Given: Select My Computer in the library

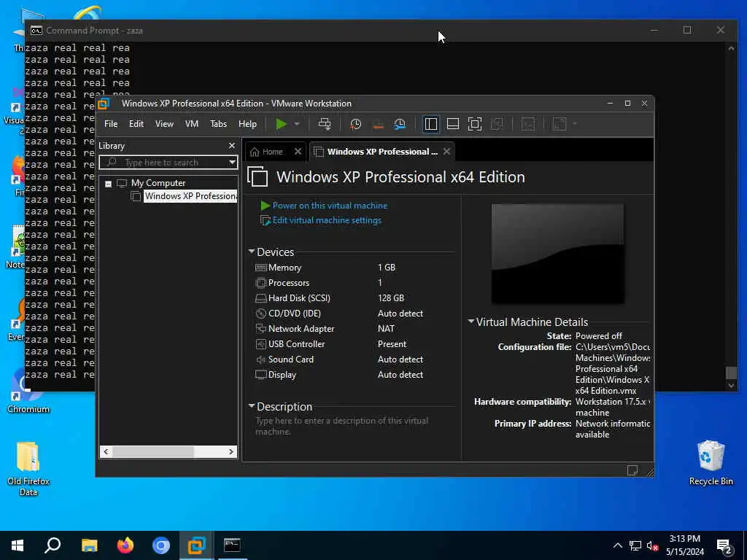Looking at the screenshot, I should [158, 183].
